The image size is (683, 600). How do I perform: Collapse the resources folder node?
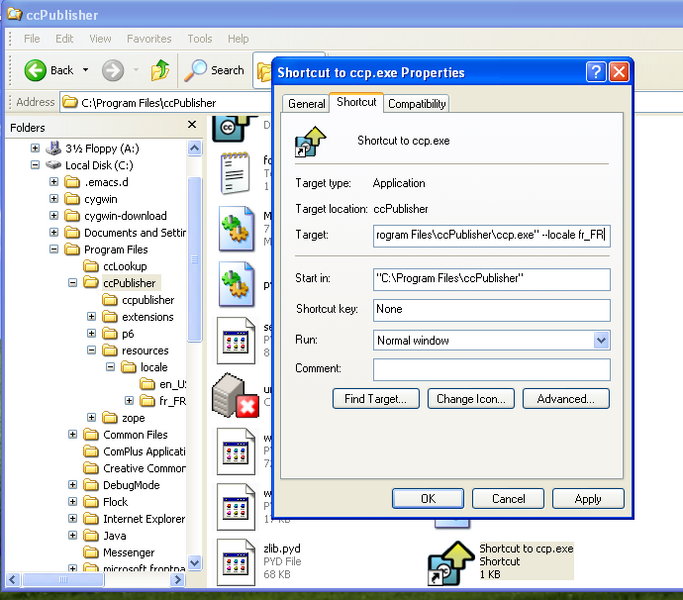coord(91,350)
